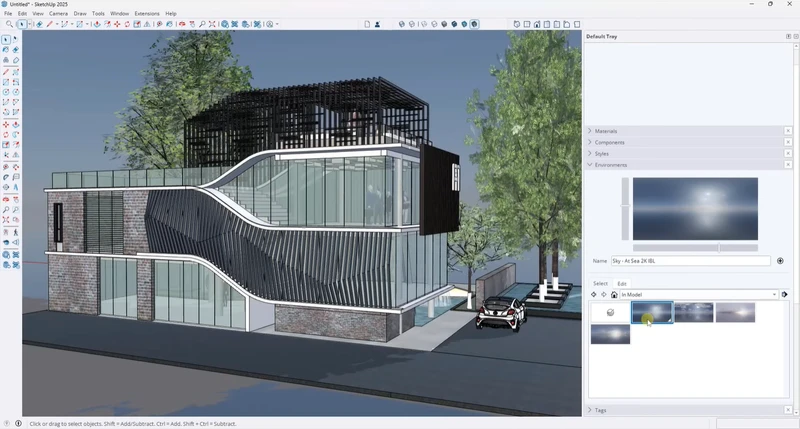Select the 3D Text tool

(x=16, y=187)
